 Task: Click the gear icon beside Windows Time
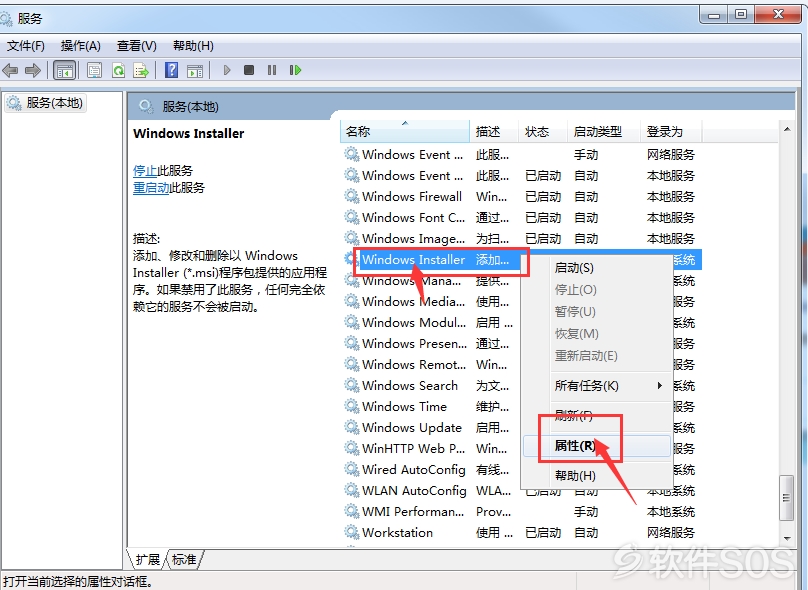(352, 407)
